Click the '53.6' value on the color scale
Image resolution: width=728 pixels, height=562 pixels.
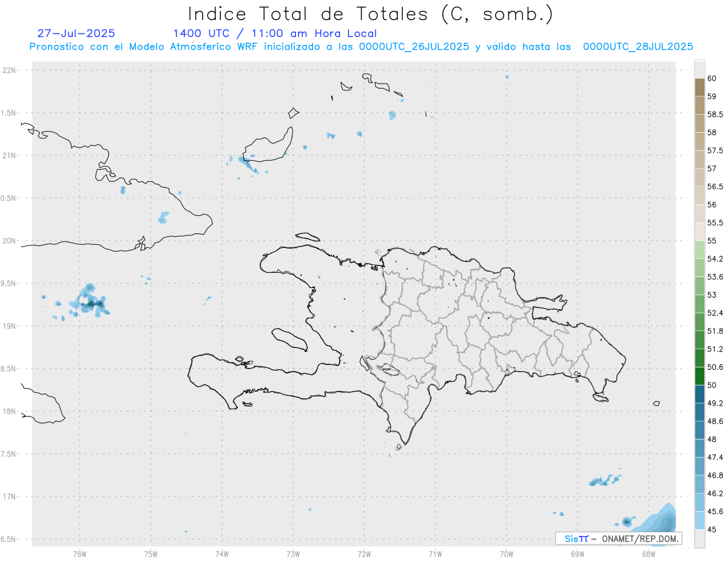(715, 277)
